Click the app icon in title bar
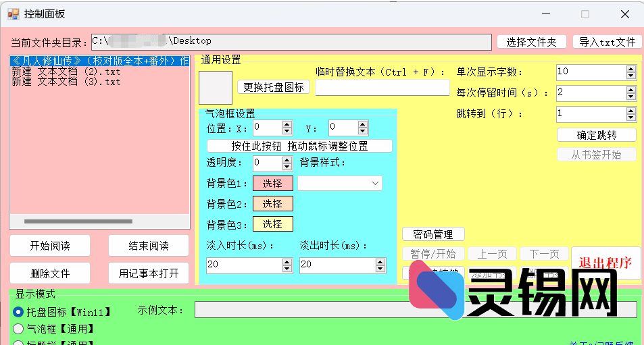This screenshot has width=644, height=345. pyautogui.click(x=13, y=14)
